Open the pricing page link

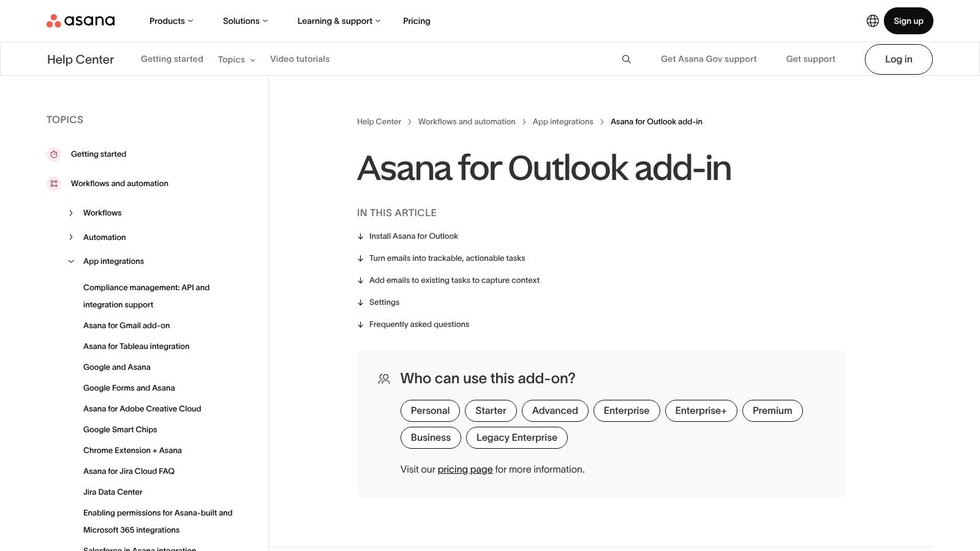(x=465, y=470)
